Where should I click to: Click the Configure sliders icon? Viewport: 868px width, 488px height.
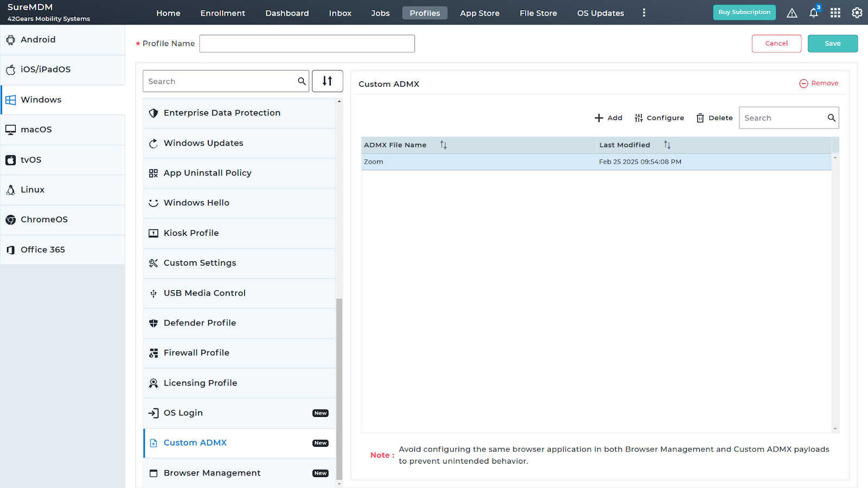click(x=639, y=118)
